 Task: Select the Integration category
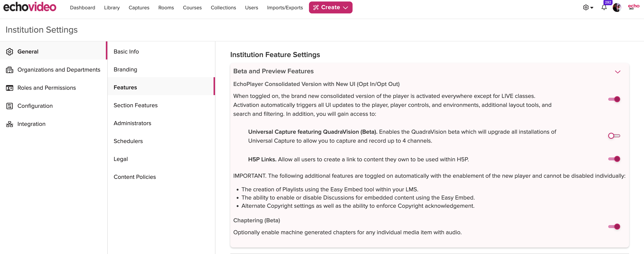tap(53, 124)
